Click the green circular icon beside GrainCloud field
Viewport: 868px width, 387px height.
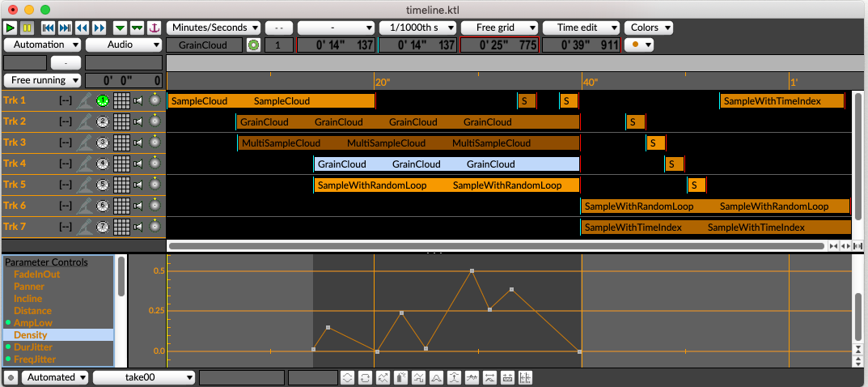(x=253, y=45)
